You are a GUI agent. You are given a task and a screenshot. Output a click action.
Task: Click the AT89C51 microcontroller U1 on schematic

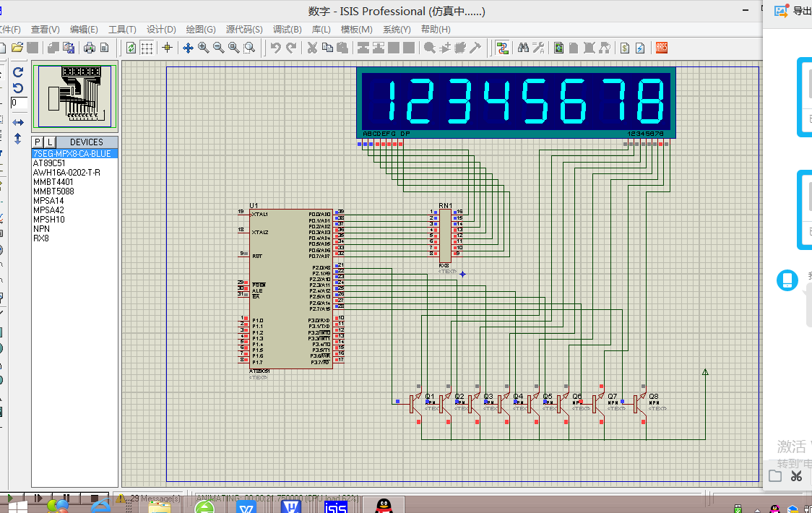tap(290, 289)
